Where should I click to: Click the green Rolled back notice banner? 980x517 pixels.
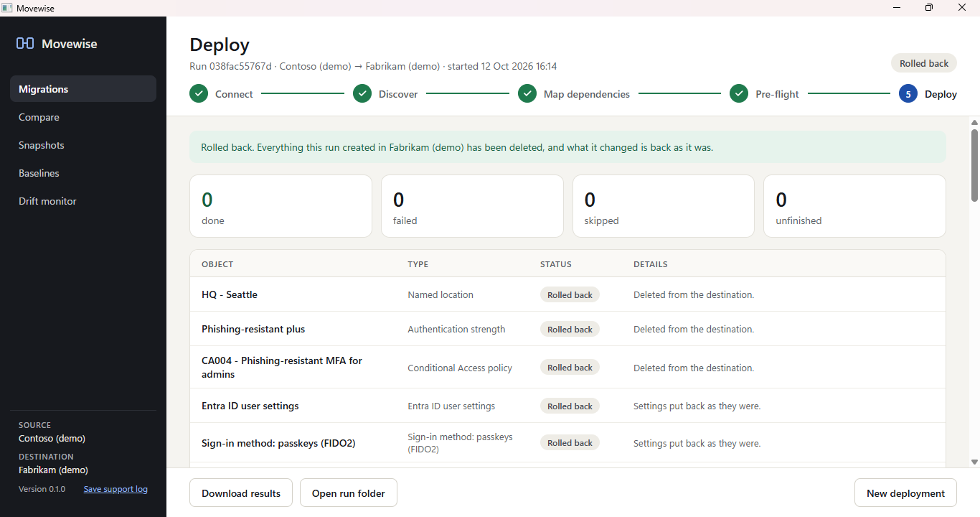point(567,147)
